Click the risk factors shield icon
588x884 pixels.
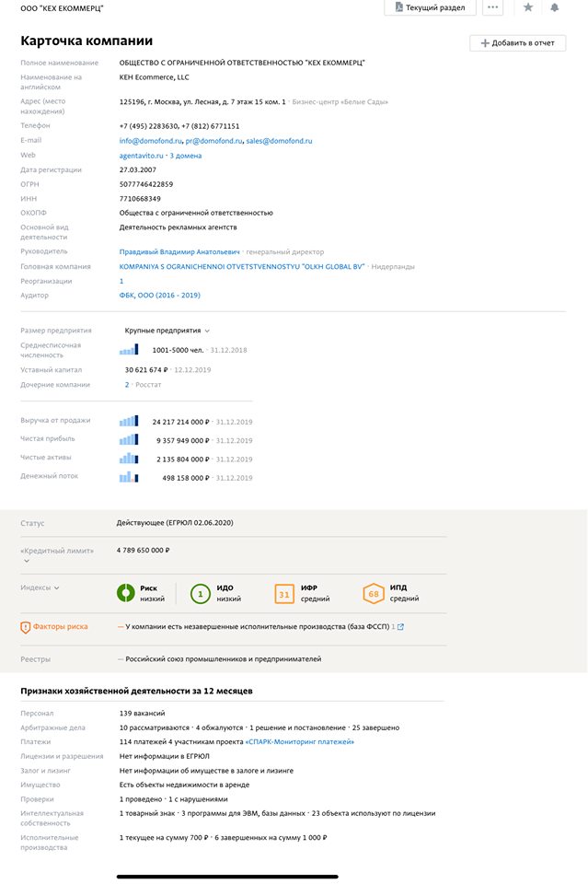click(x=26, y=627)
